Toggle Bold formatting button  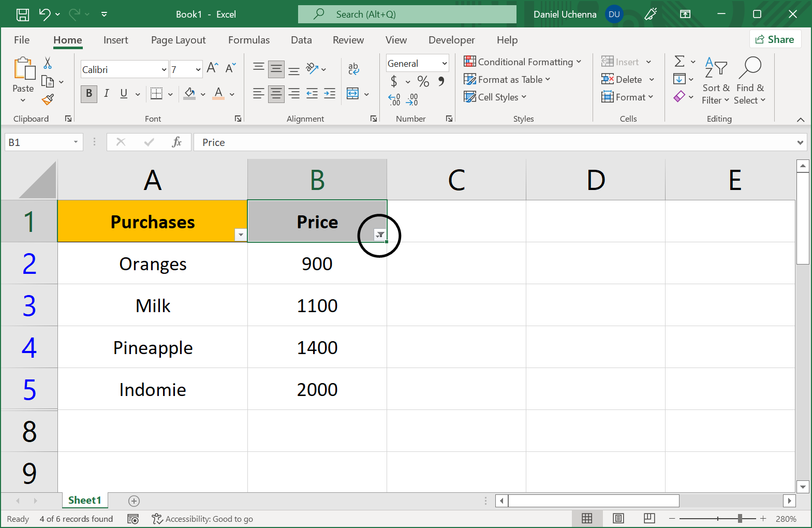pyautogui.click(x=89, y=94)
